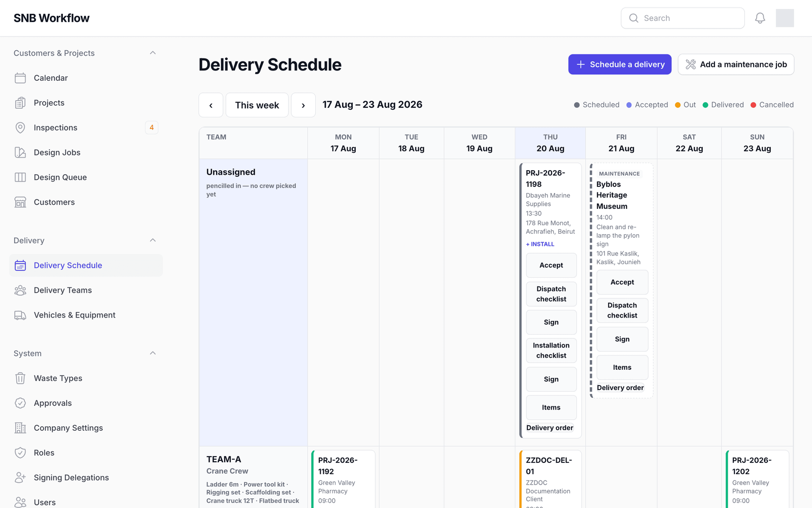Viewport: 812px width, 508px height.
Task: Click the Calendar icon in sidebar
Action: (x=20, y=78)
